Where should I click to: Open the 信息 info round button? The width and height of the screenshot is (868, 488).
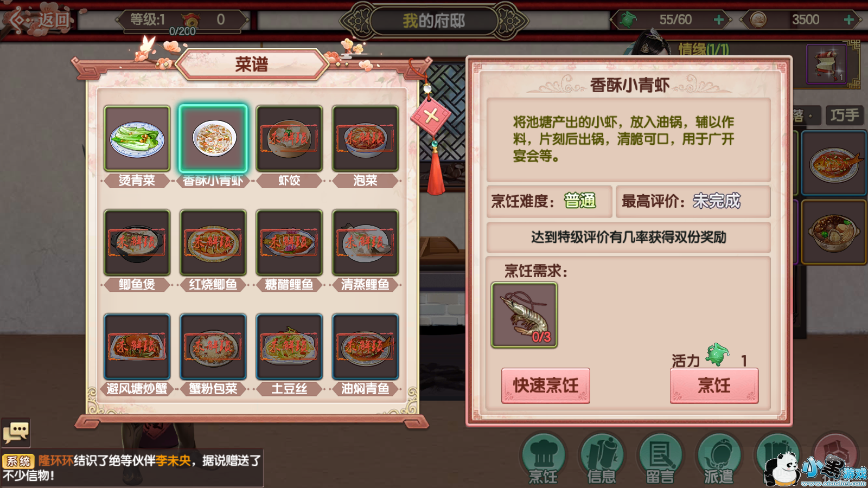(602, 458)
